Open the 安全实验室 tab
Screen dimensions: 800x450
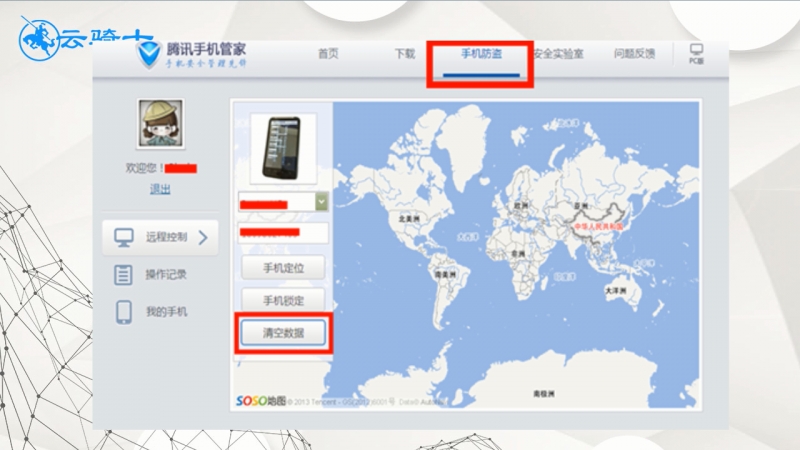pyautogui.click(x=558, y=54)
